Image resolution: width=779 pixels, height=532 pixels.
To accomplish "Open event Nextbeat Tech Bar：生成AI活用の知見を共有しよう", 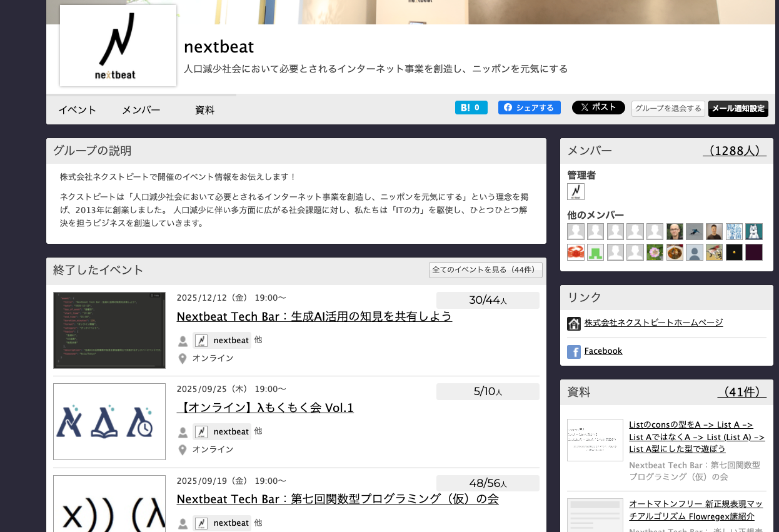I will [314, 316].
